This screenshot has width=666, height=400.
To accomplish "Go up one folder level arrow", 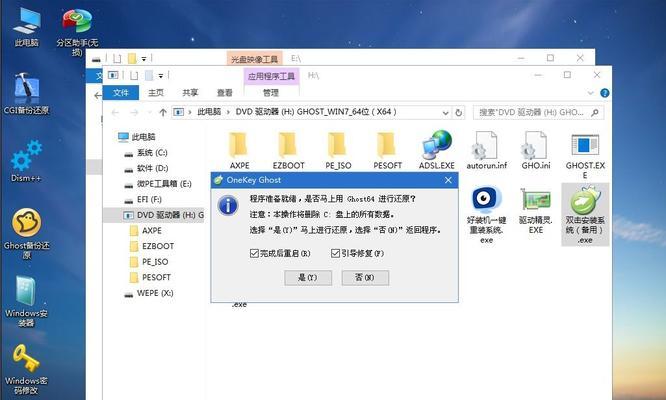I will click(163, 113).
